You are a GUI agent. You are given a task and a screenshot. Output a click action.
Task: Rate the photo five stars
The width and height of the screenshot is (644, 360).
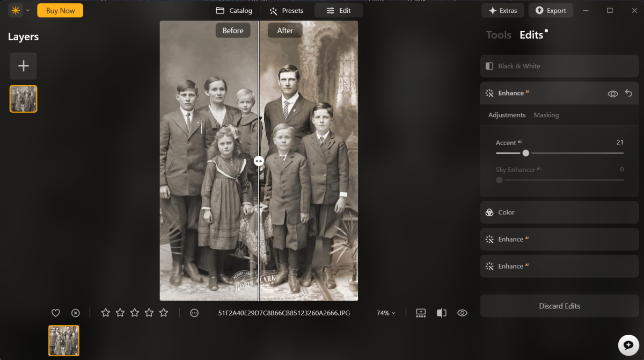coord(164,313)
